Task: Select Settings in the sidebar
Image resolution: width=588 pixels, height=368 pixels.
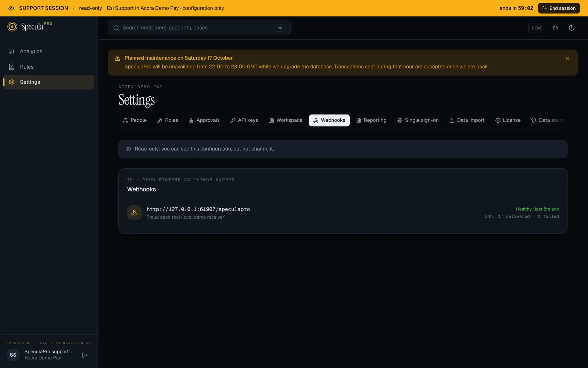Action: pyautogui.click(x=49, y=82)
